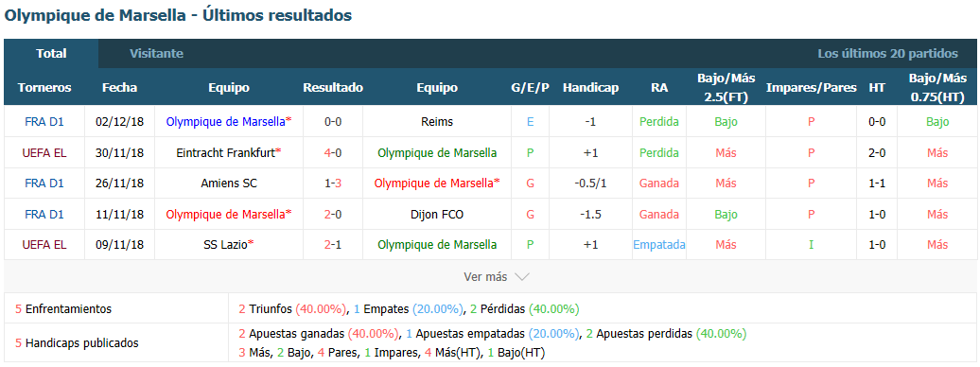Image resolution: width=980 pixels, height=367 pixels.
Task: Open the Reims team link
Action: (x=437, y=122)
